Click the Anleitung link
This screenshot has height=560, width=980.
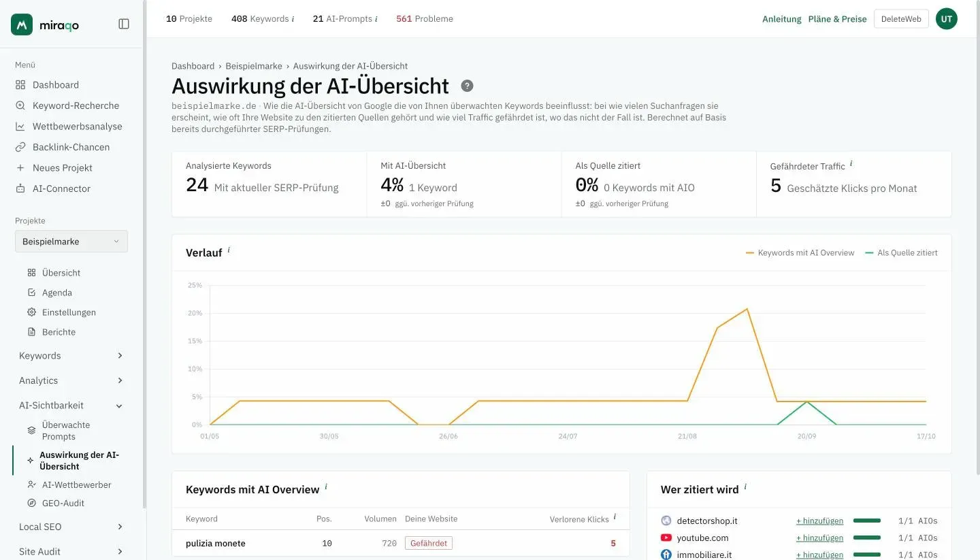pyautogui.click(x=782, y=19)
